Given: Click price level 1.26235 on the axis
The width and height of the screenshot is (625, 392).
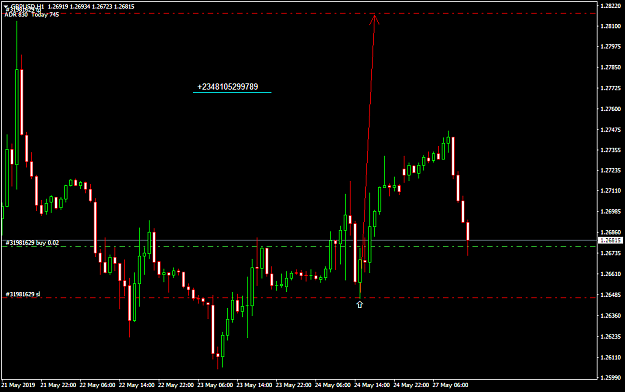Looking at the screenshot, I should point(610,337).
